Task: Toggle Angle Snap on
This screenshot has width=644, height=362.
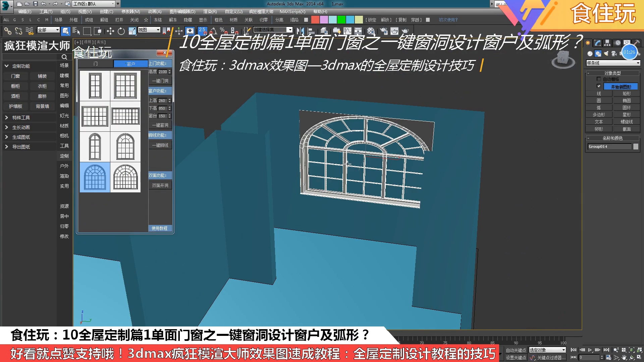Action: 214,31
